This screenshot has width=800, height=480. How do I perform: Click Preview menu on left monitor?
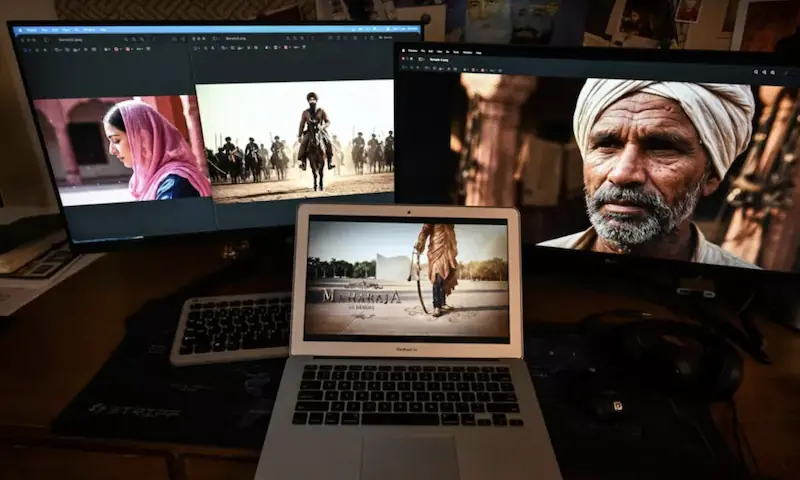[x=32, y=30]
